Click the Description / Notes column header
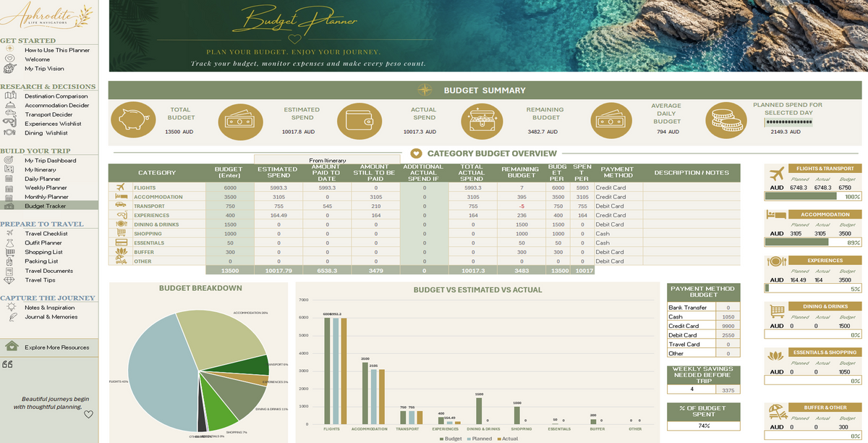The height and width of the screenshot is (443, 868). coord(692,173)
